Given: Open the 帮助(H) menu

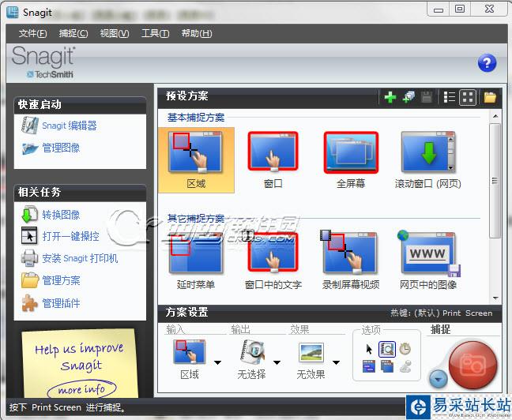Looking at the screenshot, I should click(197, 33).
